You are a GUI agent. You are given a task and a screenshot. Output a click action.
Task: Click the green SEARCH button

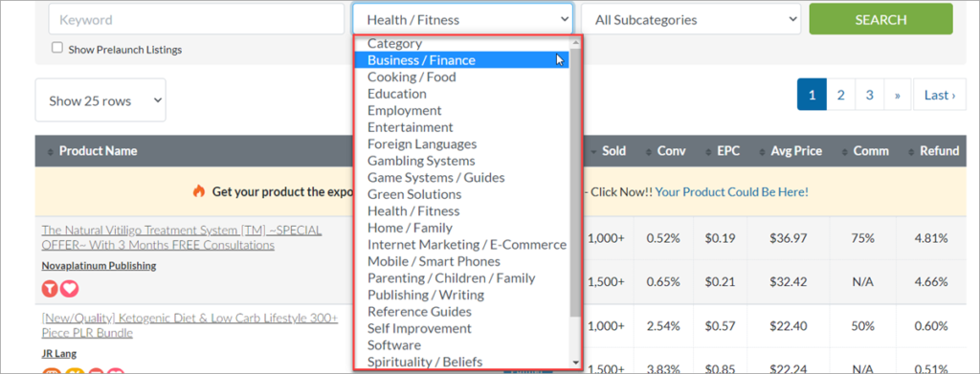pos(880,19)
